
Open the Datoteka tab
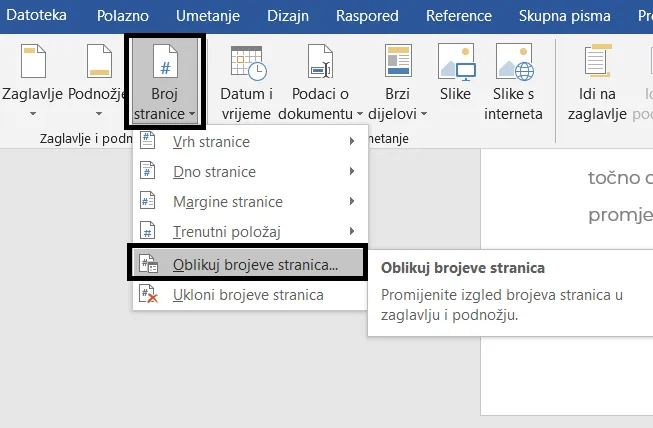[x=36, y=15]
